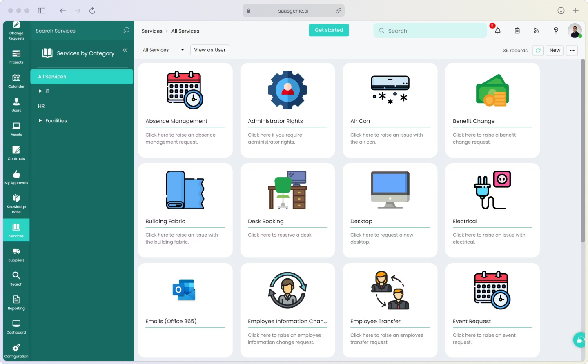Expand the IT category tree
588x364 pixels.
(40, 91)
